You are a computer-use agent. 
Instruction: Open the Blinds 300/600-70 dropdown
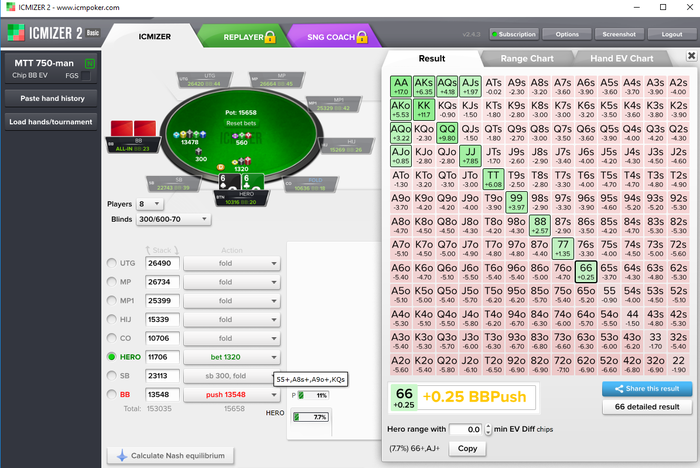[173, 219]
